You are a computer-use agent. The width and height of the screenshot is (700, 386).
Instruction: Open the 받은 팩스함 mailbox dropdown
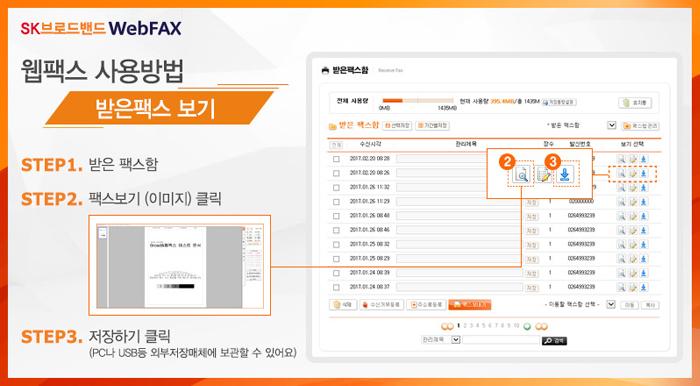[612, 125]
